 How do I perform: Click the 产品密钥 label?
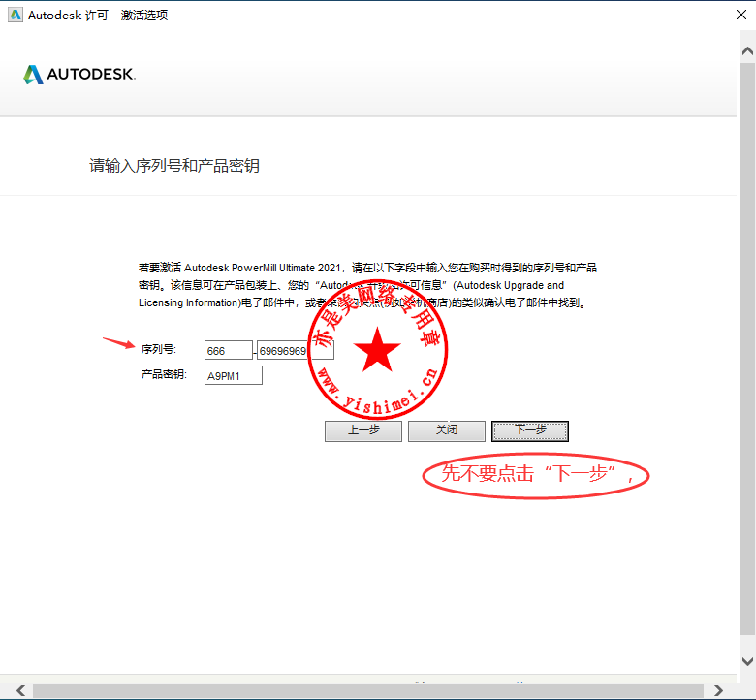164,374
